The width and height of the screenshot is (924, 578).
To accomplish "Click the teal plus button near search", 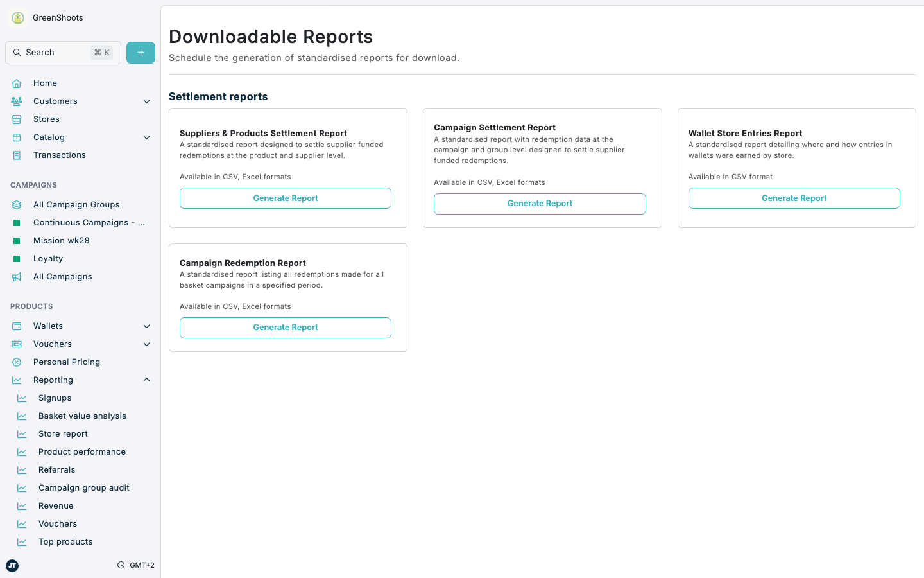I will 141,52.
